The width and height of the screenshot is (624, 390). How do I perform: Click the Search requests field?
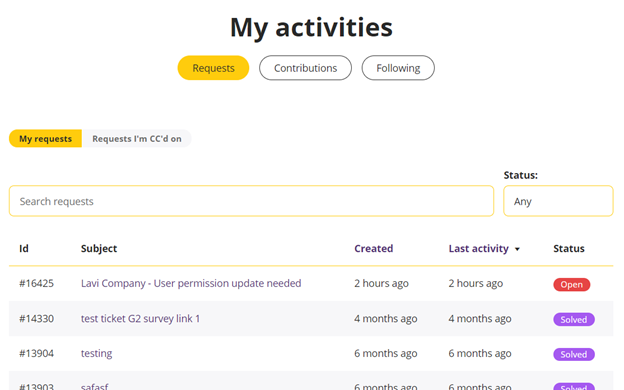tap(252, 201)
